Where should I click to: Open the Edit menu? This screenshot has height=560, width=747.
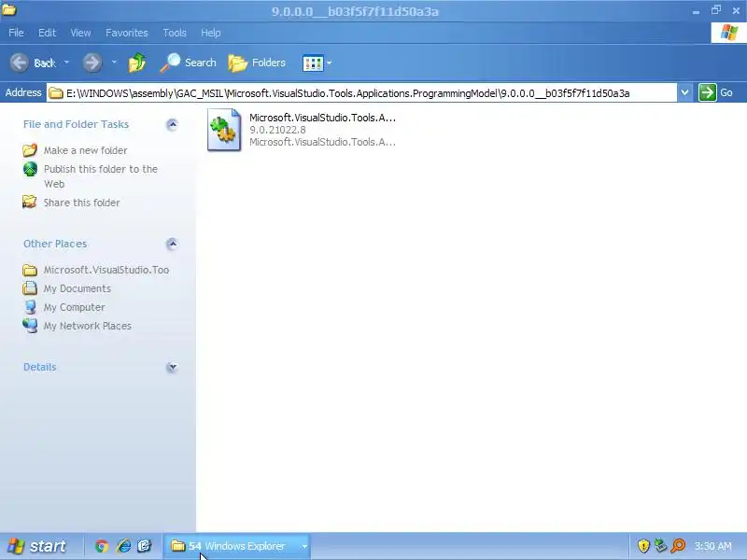[47, 33]
